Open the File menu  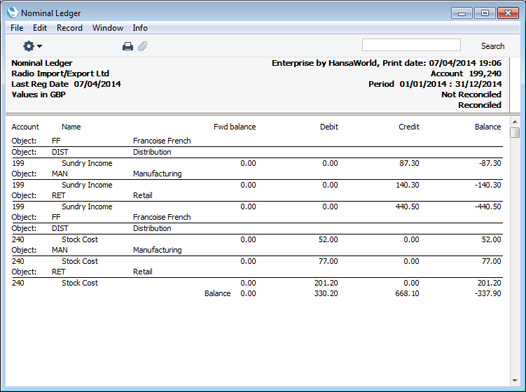(x=17, y=28)
